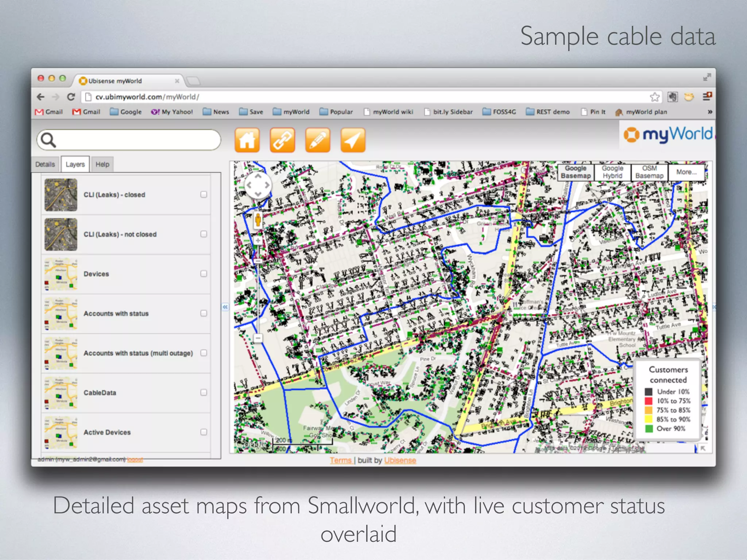Bookmark page with the star icon
The width and height of the screenshot is (747, 560).
pyautogui.click(x=655, y=97)
